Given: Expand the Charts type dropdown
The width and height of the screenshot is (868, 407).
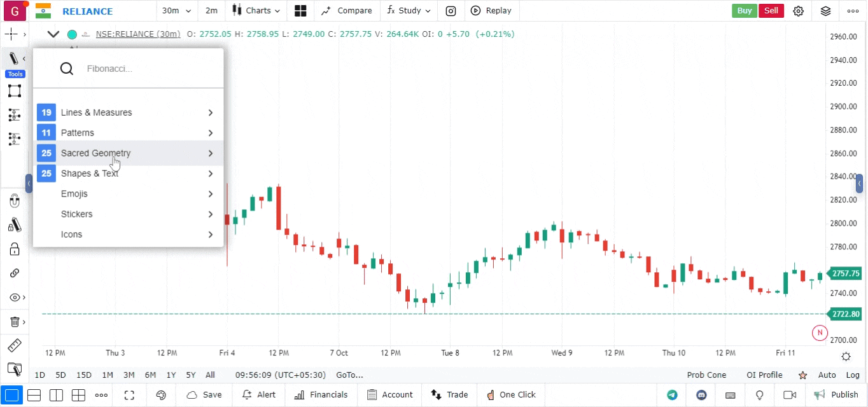Looking at the screenshot, I should [x=255, y=11].
